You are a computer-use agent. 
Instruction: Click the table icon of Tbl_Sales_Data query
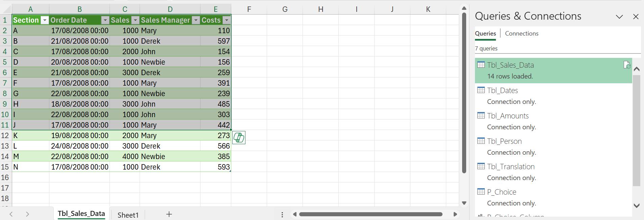pos(481,65)
